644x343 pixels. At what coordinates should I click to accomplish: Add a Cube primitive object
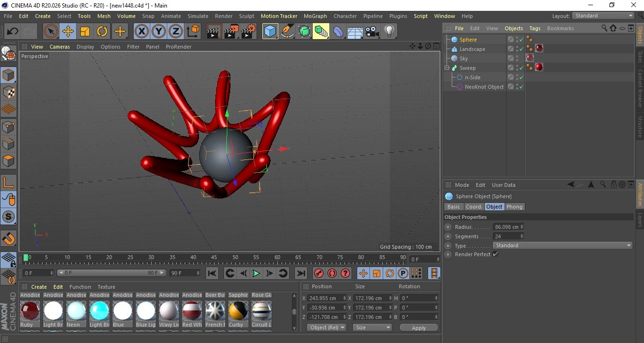[x=270, y=32]
